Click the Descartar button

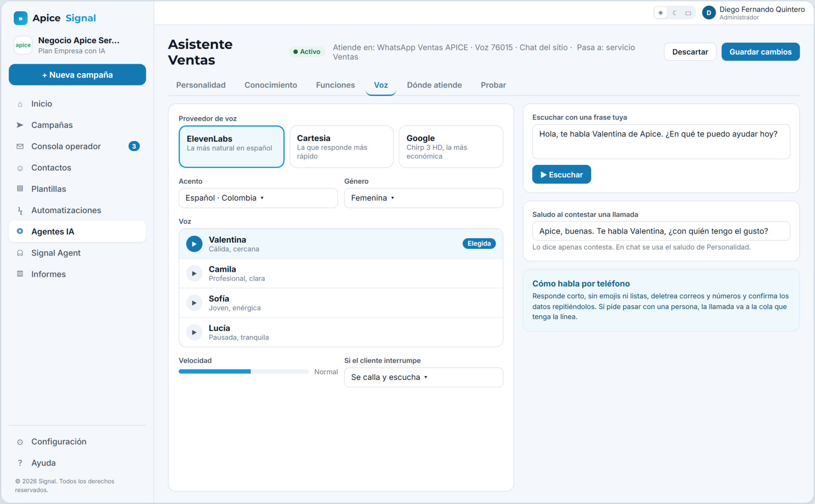[690, 52]
